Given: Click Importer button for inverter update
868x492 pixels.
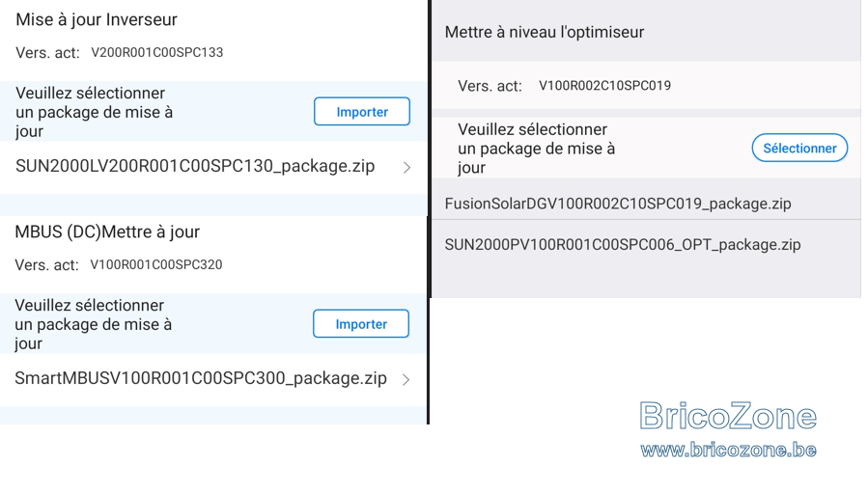Looking at the screenshot, I should pos(362,112).
